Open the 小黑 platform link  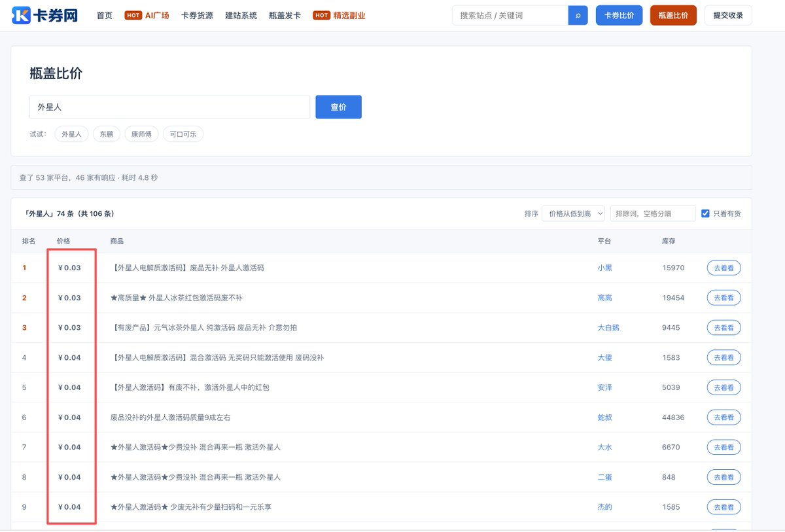pos(604,268)
